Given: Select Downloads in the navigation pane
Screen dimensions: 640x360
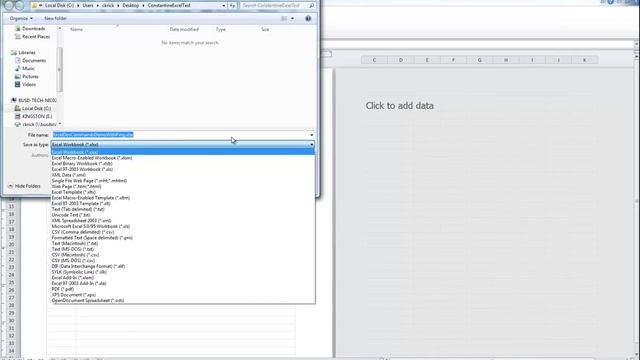Looking at the screenshot, I should tap(33, 29).
